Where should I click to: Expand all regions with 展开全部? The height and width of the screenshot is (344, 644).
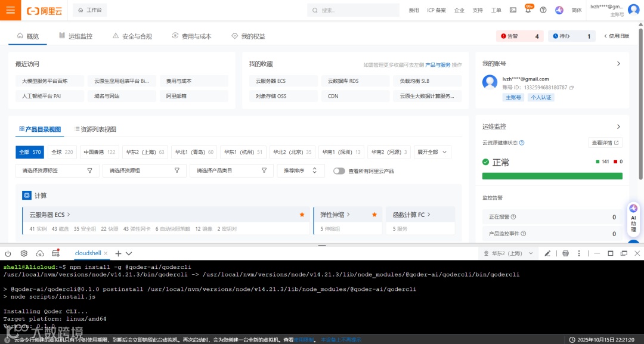[432, 152]
